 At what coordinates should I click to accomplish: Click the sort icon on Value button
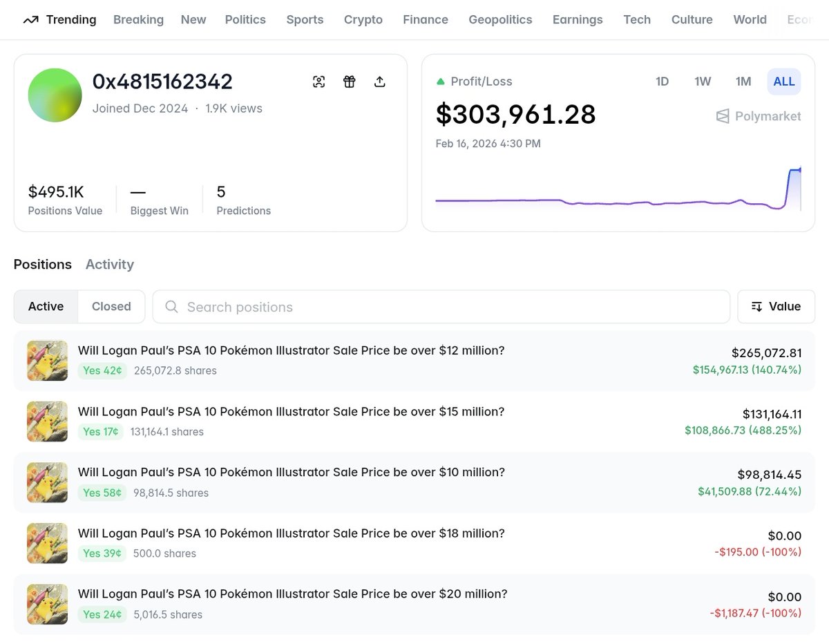pyautogui.click(x=756, y=307)
